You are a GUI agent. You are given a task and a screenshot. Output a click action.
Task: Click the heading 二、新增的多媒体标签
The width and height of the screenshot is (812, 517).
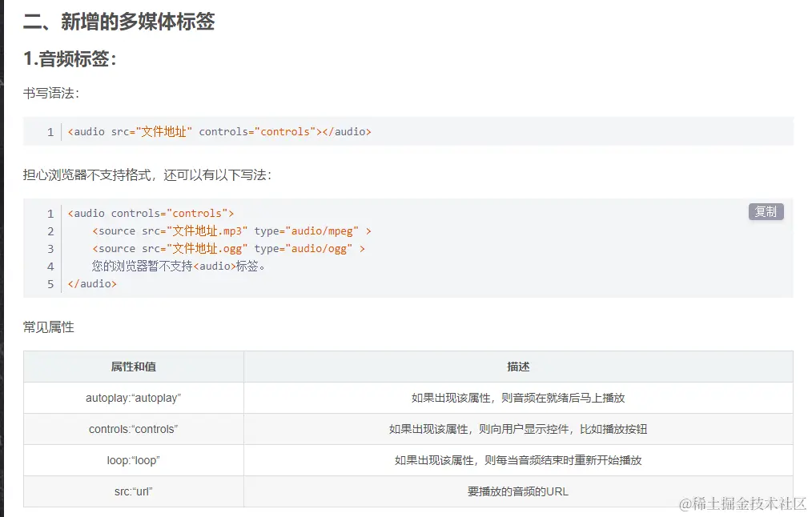pyautogui.click(x=119, y=22)
